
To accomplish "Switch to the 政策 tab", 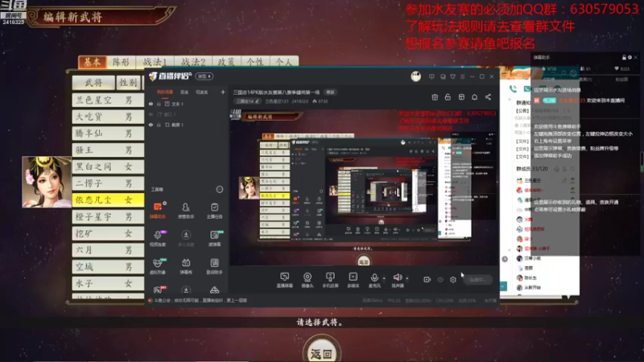I will click(x=226, y=62).
